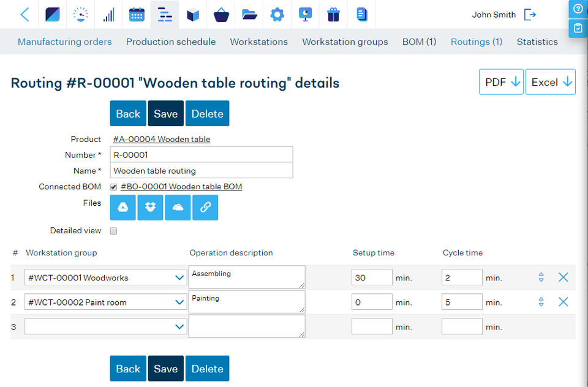Open the folders icon in top bar
The width and height of the screenshot is (588, 387).
tap(249, 15)
